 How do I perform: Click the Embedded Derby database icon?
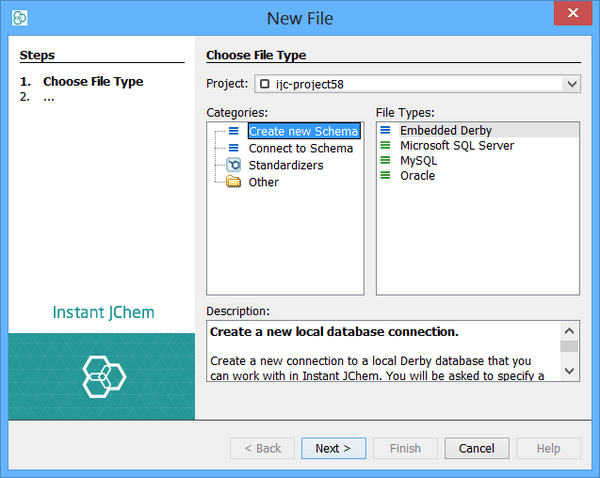386,130
